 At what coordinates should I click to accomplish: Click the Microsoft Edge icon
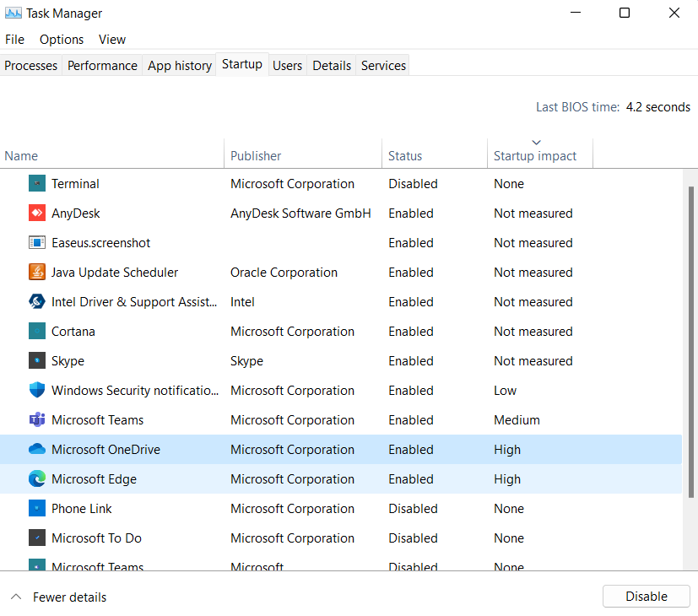(x=37, y=478)
